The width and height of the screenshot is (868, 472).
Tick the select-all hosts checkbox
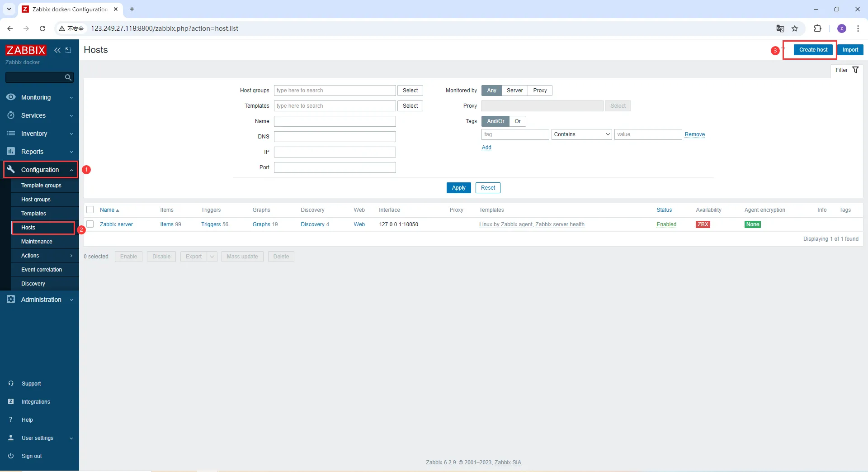click(x=90, y=210)
